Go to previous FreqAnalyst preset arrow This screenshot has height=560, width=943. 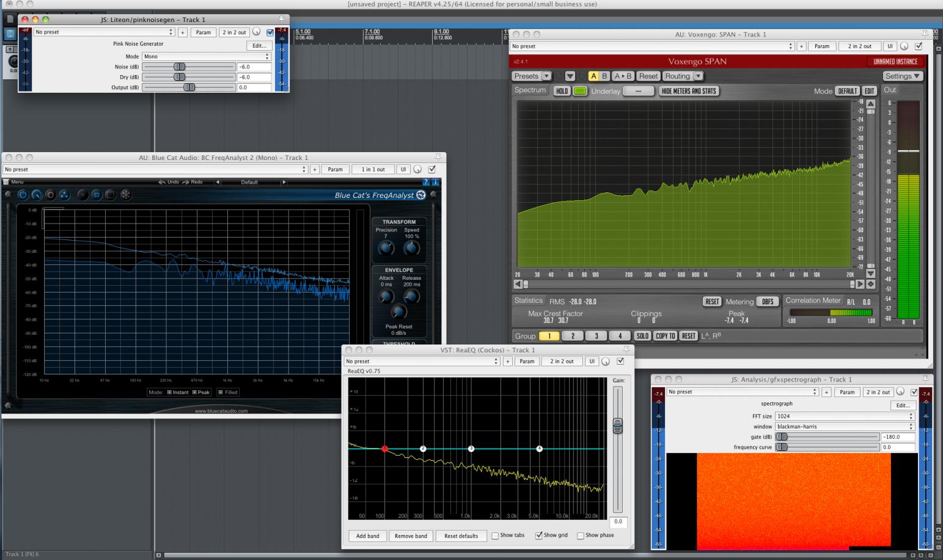click(x=218, y=182)
